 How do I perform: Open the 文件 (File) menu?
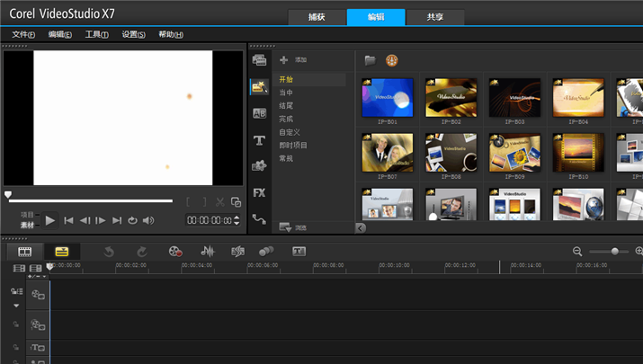[23, 34]
